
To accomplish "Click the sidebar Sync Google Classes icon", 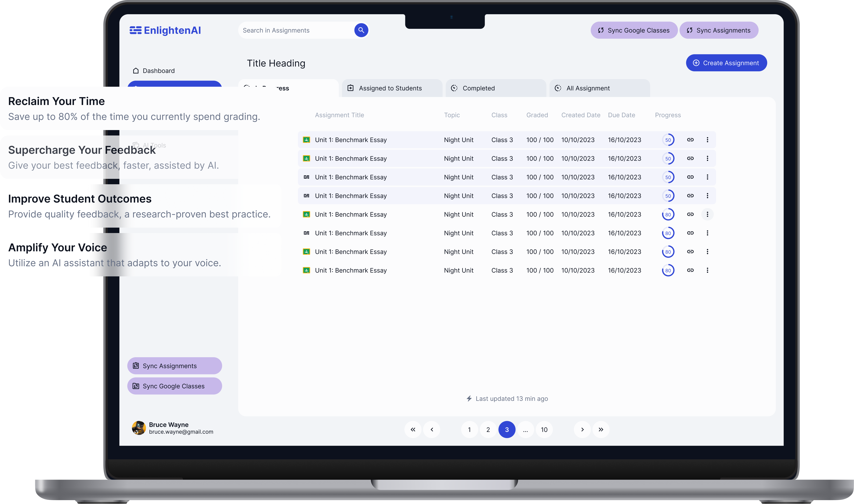I will click(136, 386).
